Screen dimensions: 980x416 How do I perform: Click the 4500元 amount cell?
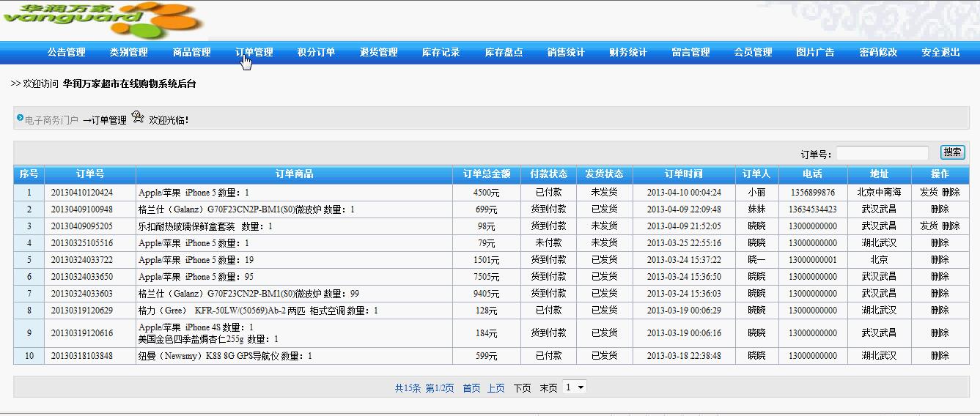[487, 193]
